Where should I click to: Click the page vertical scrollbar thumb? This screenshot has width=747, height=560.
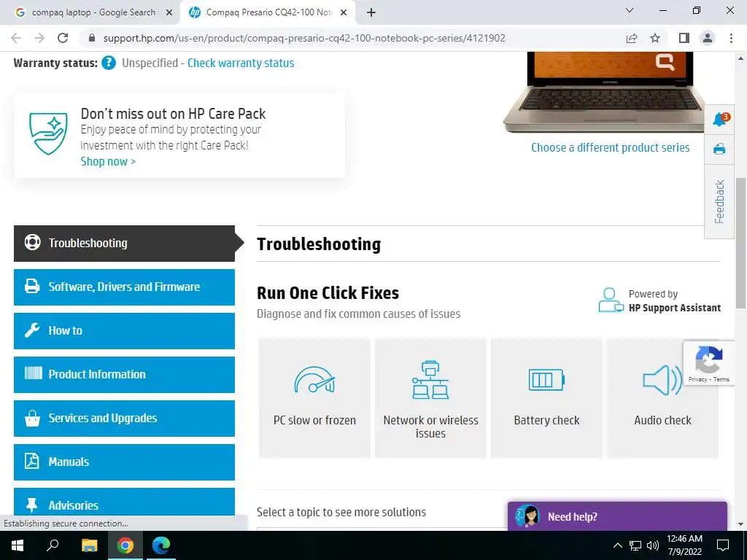[740, 243]
